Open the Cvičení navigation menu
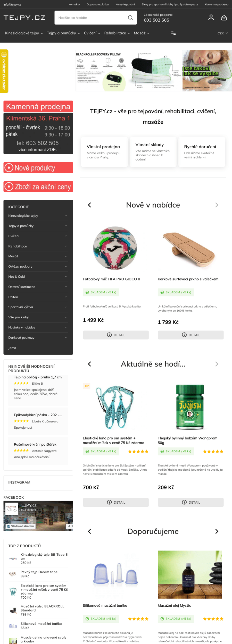 click(x=92, y=33)
